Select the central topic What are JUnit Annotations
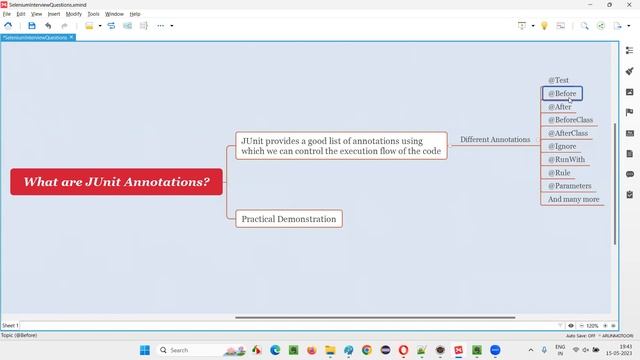The height and width of the screenshot is (360, 640). pos(116,182)
